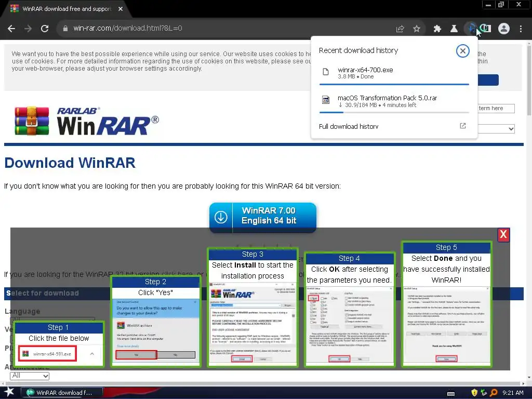Click the magnifier icon in system tray
The width and height of the screenshot is (532, 399).
tap(494, 393)
